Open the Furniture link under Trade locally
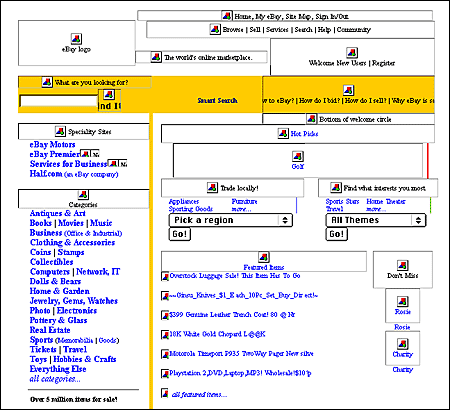 tap(244, 201)
